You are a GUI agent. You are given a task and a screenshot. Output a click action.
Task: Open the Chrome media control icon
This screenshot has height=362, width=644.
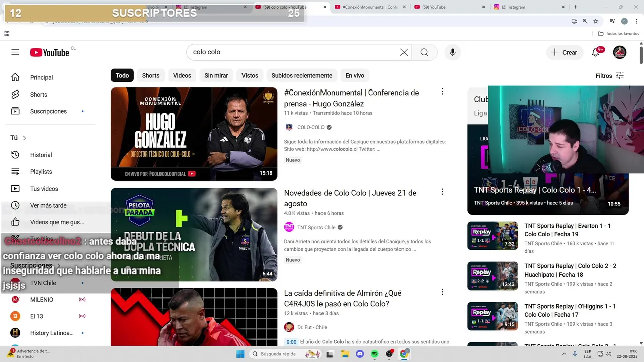pyautogui.click(x=612, y=21)
